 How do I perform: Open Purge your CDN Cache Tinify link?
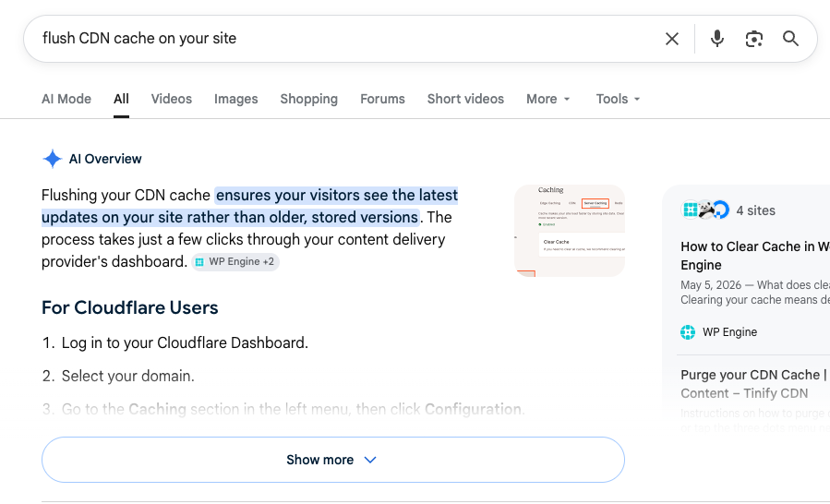(755, 384)
